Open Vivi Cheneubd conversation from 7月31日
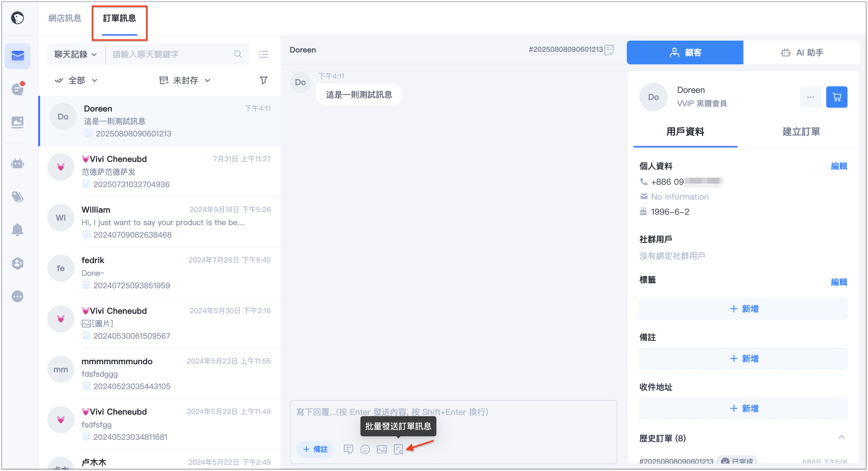The width and height of the screenshot is (868, 471). click(x=160, y=171)
